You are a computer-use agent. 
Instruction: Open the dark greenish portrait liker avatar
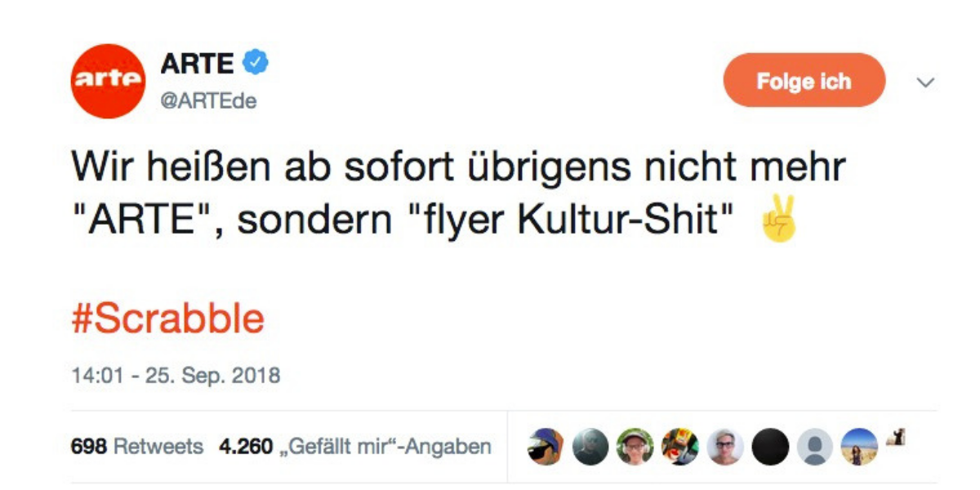(x=590, y=447)
